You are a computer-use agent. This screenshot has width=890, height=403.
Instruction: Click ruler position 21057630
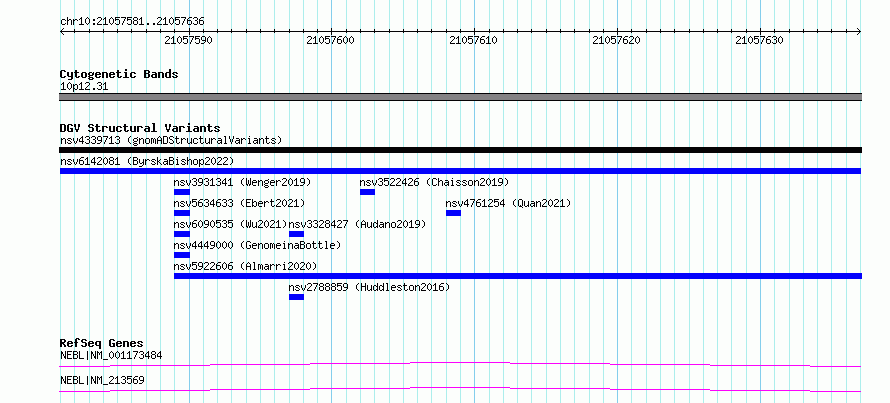759,40
